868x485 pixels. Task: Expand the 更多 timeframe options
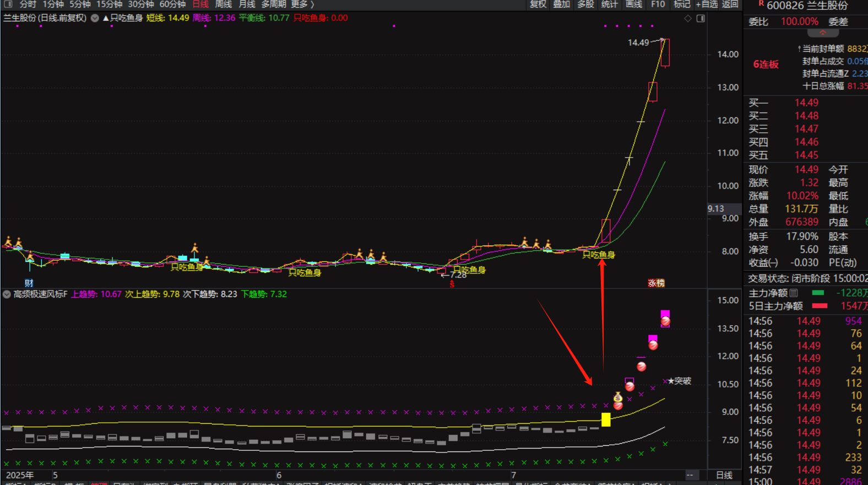pos(302,4)
